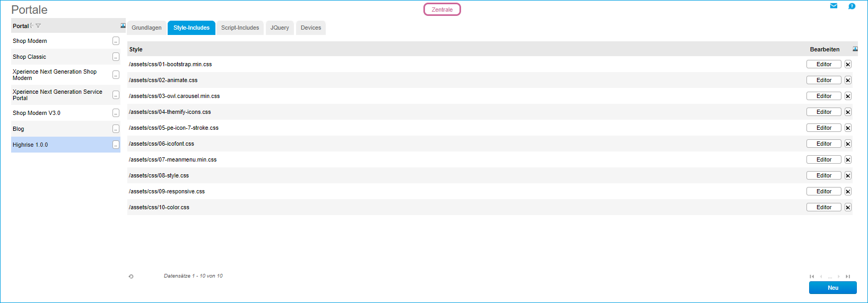Screen dimensions: 868x303
Task: Click the Bearbeiten column header
Action: click(824, 49)
